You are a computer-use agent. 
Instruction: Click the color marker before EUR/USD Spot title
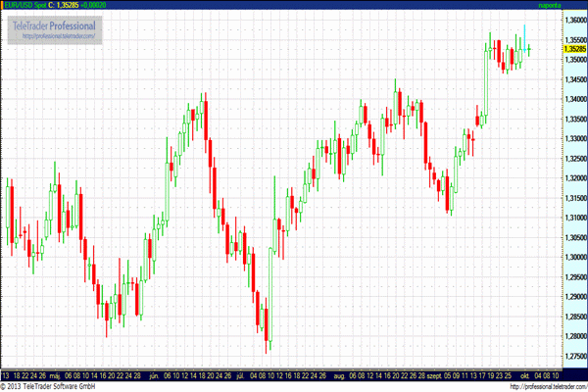pyautogui.click(x=4, y=6)
